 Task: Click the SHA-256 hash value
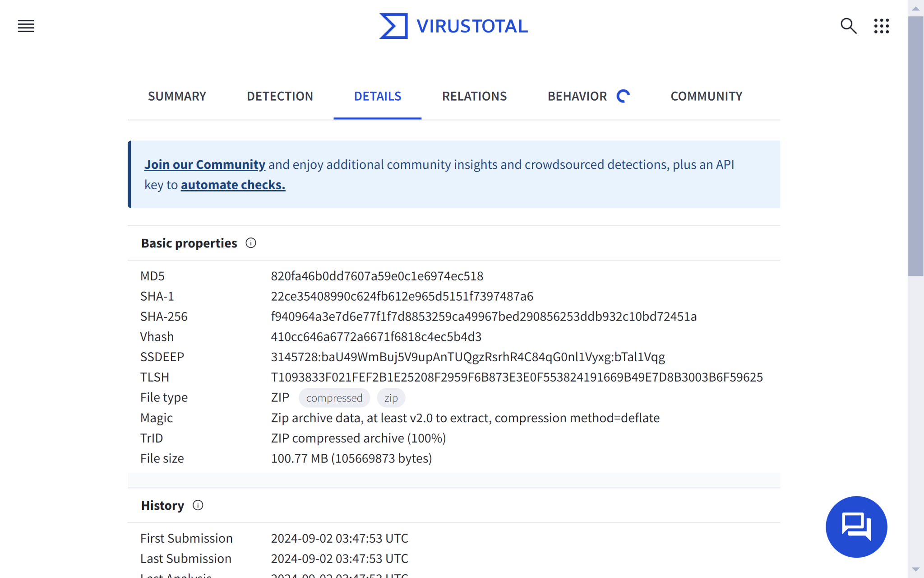[483, 316]
